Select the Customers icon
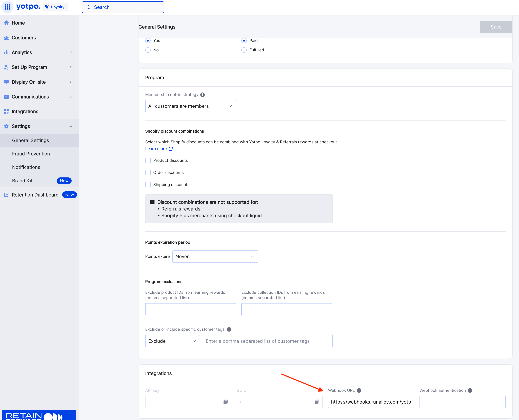Viewport: 519px width, 420px height. [6, 37]
